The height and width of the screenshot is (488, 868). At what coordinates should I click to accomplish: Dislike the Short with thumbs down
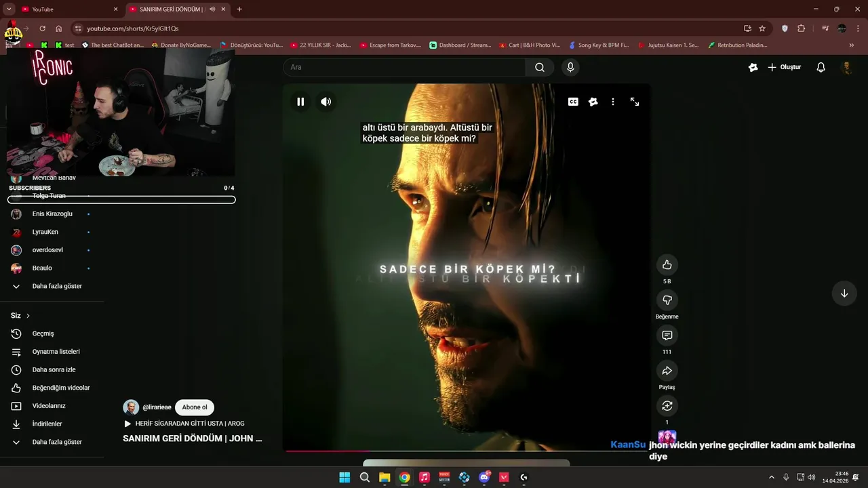667,300
